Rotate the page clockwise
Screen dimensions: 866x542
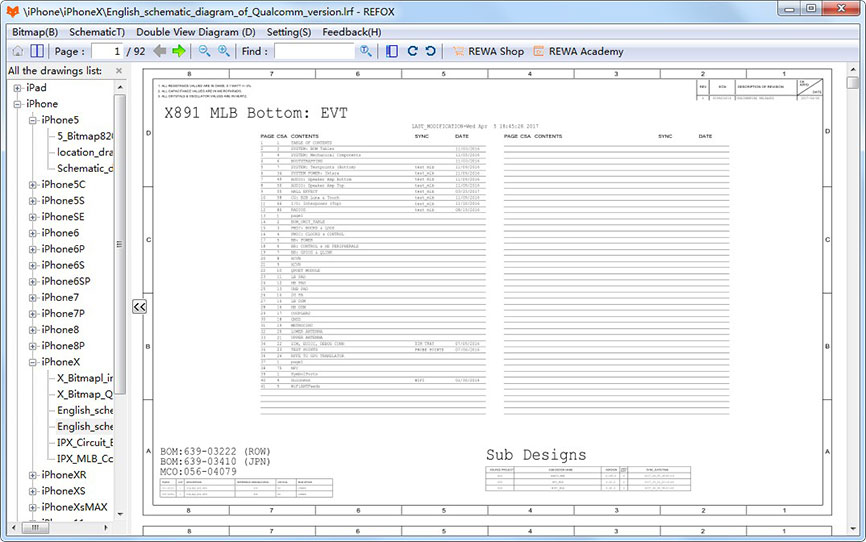[412, 51]
